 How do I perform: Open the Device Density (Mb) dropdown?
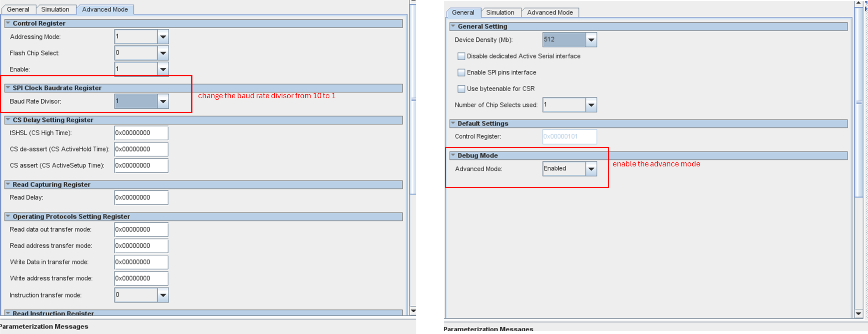pyautogui.click(x=591, y=40)
